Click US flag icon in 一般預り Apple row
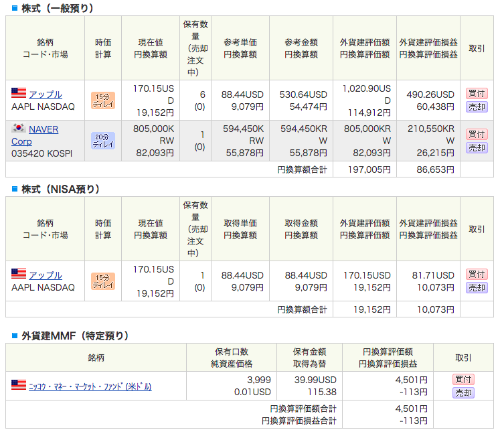Screen dimensions: 504x438 19,93
